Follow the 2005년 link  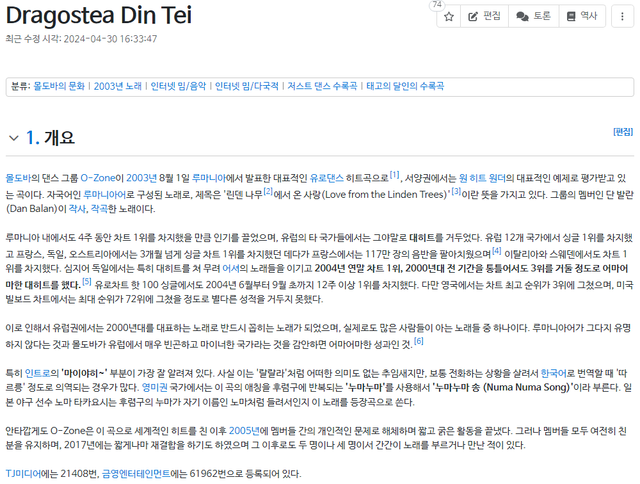(x=244, y=431)
